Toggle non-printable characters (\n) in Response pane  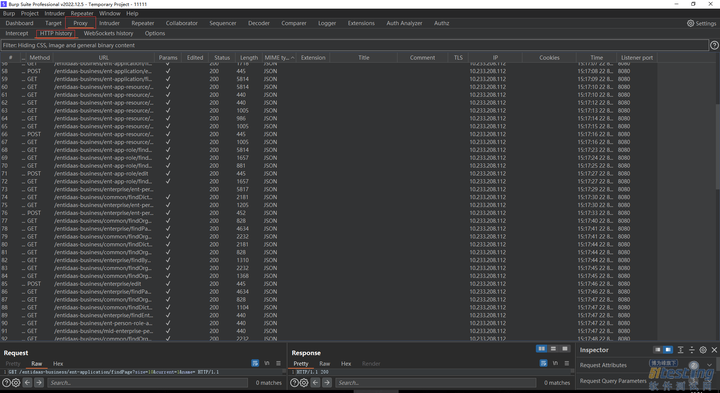[555, 363]
